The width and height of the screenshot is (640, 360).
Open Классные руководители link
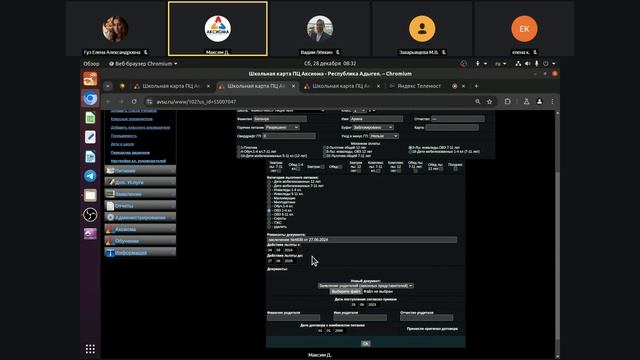131,119
